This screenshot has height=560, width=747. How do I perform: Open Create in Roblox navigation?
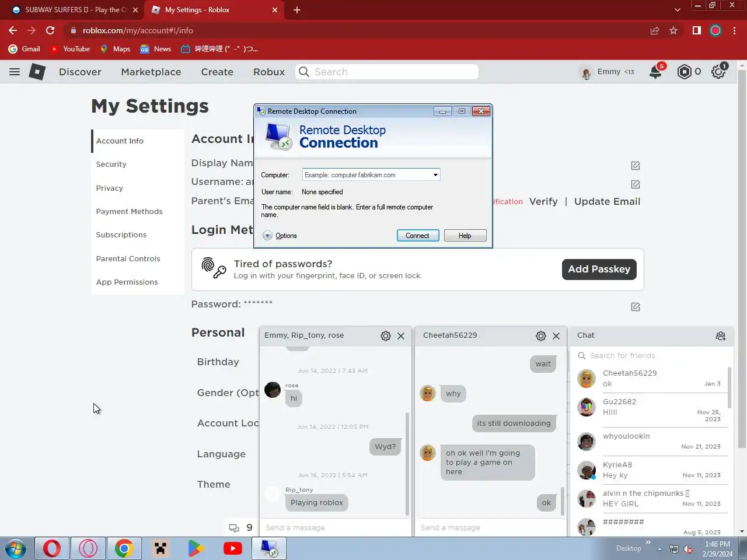click(217, 72)
